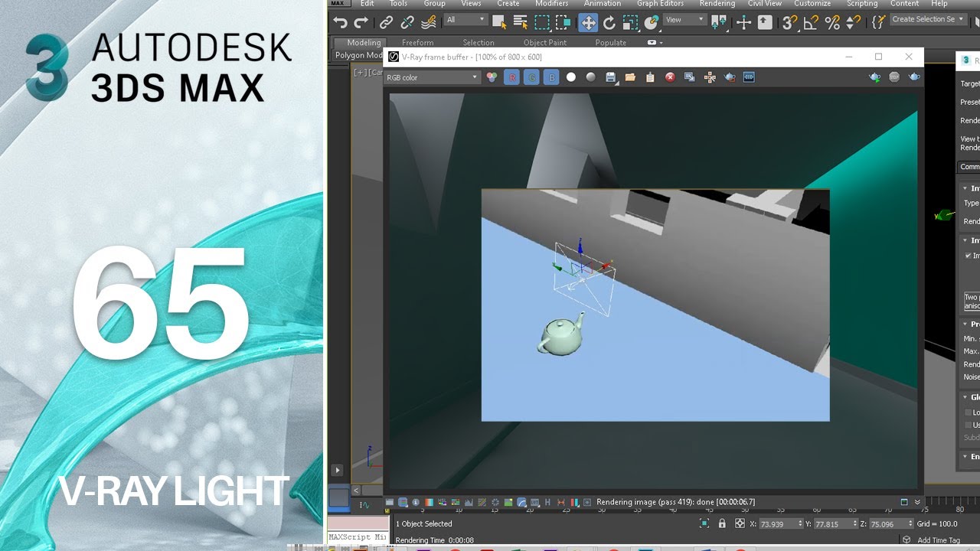Click the Link VFB to PDPlayer icon
The height and width of the screenshot is (551, 980).
tap(749, 77)
